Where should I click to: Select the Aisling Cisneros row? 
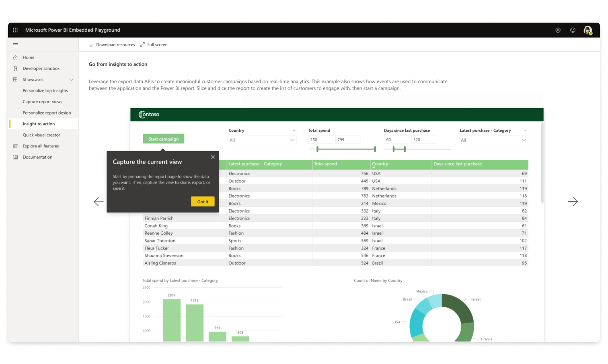point(335,263)
